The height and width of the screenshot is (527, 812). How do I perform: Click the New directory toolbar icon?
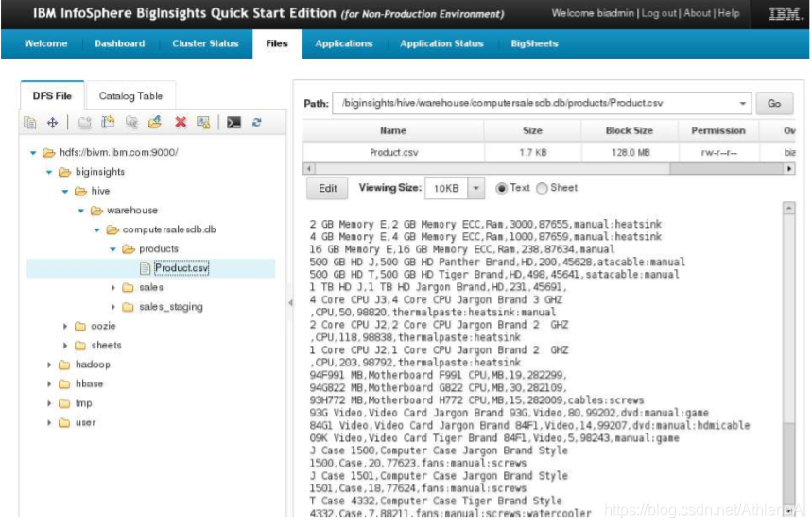[x=84, y=123]
